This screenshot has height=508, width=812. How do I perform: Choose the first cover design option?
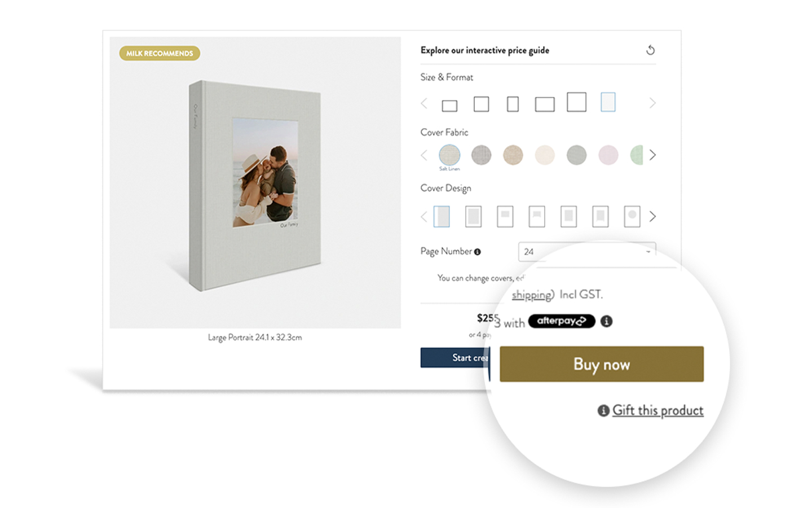point(442,217)
